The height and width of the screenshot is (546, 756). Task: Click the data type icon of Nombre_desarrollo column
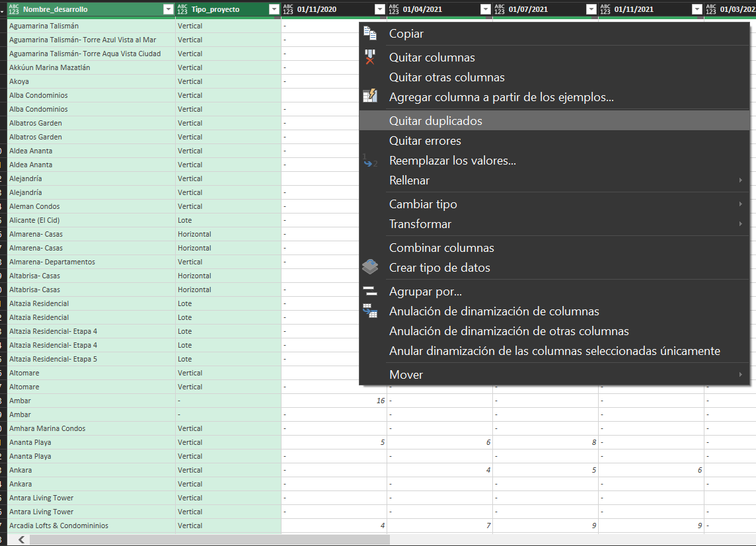[x=14, y=9]
